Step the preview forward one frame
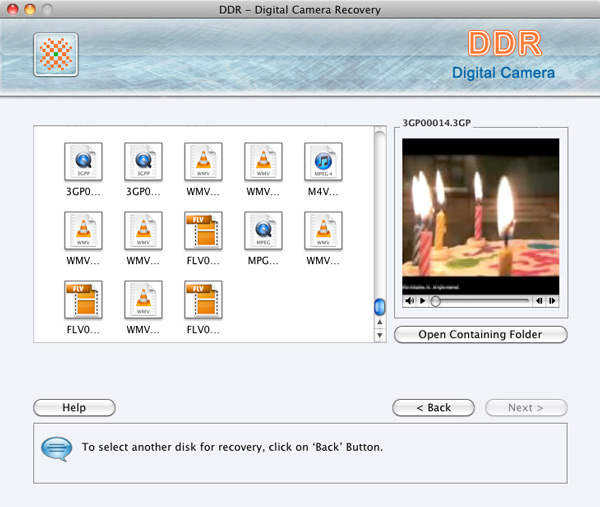 [552, 301]
